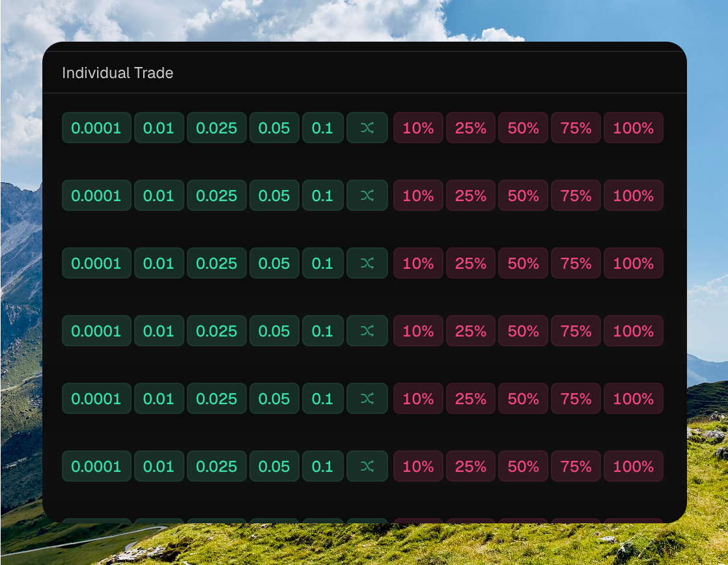Select 0.0001 in the fifth row
The height and width of the screenshot is (565, 728).
click(x=96, y=398)
